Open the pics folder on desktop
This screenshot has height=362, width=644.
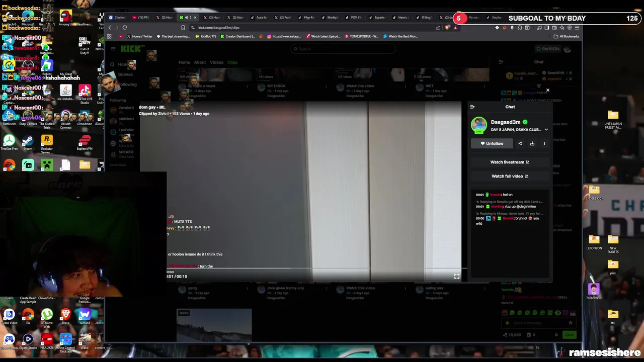pyautogui.click(x=613, y=267)
